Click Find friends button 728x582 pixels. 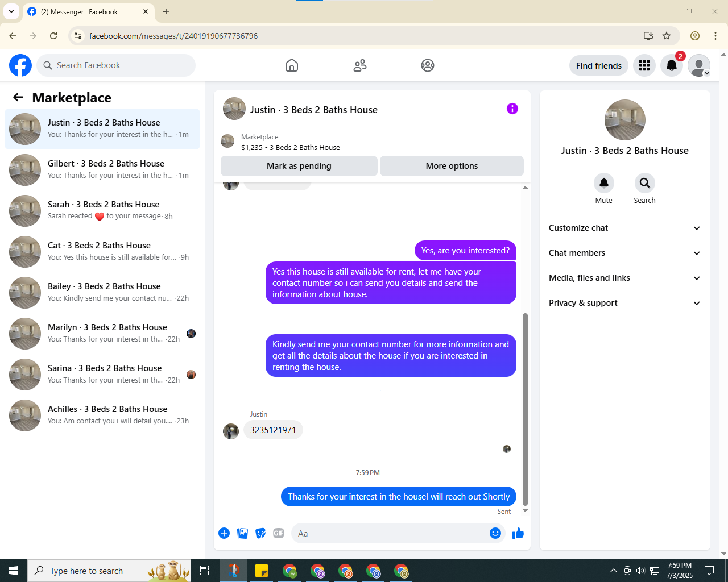(x=599, y=65)
